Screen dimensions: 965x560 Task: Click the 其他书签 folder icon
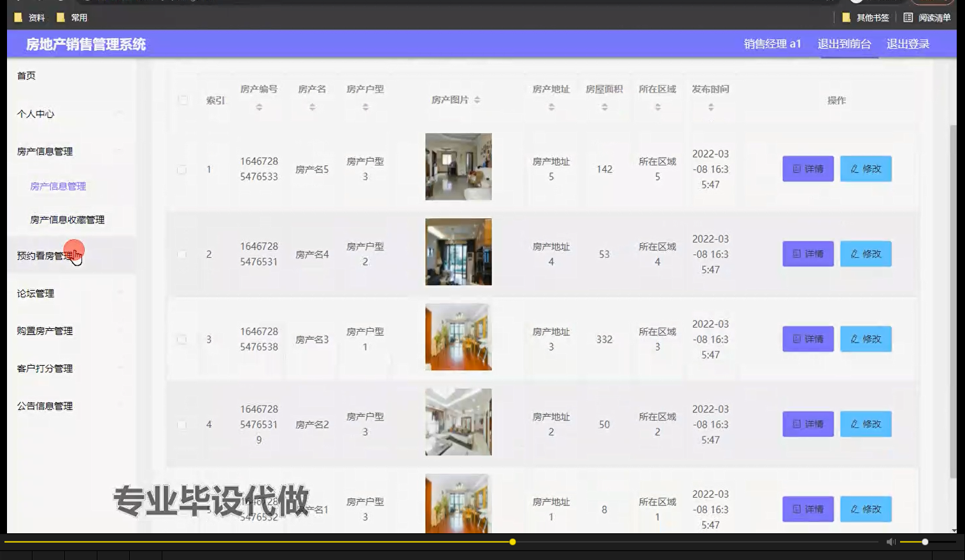(845, 17)
